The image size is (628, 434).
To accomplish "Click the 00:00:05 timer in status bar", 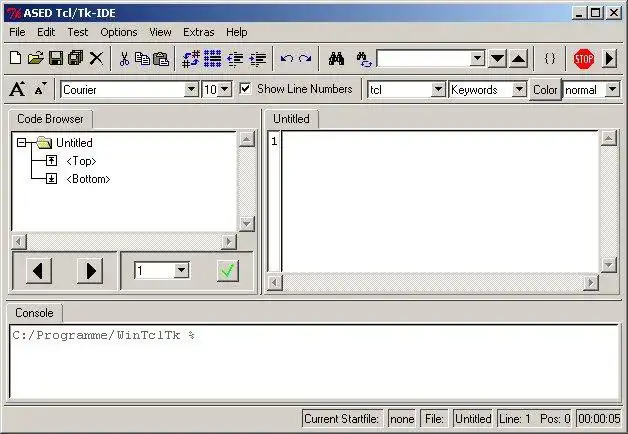I will 599,419.
